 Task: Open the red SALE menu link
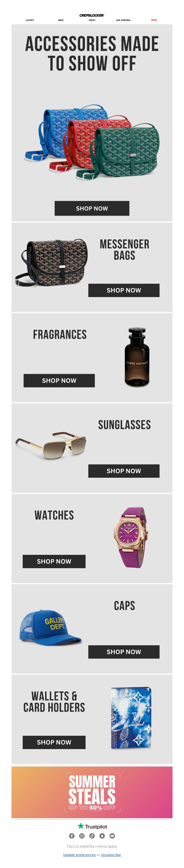tap(154, 20)
